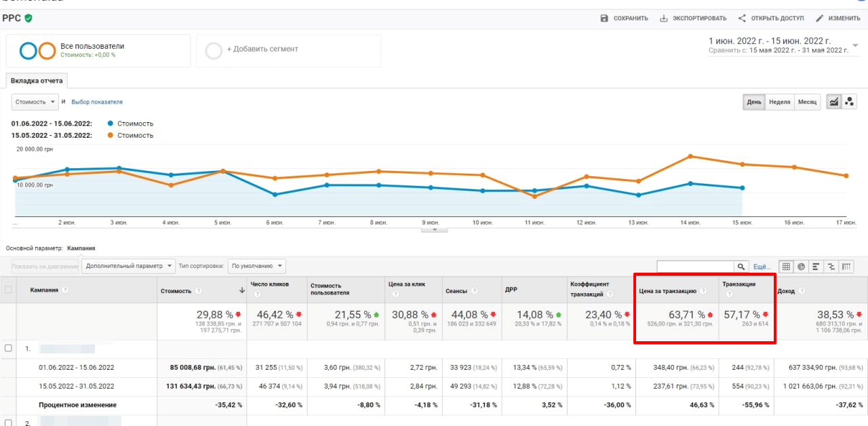Expand the Дополнительный параметр dropdown
Screen dimensions: 868x426
click(x=128, y=266)
